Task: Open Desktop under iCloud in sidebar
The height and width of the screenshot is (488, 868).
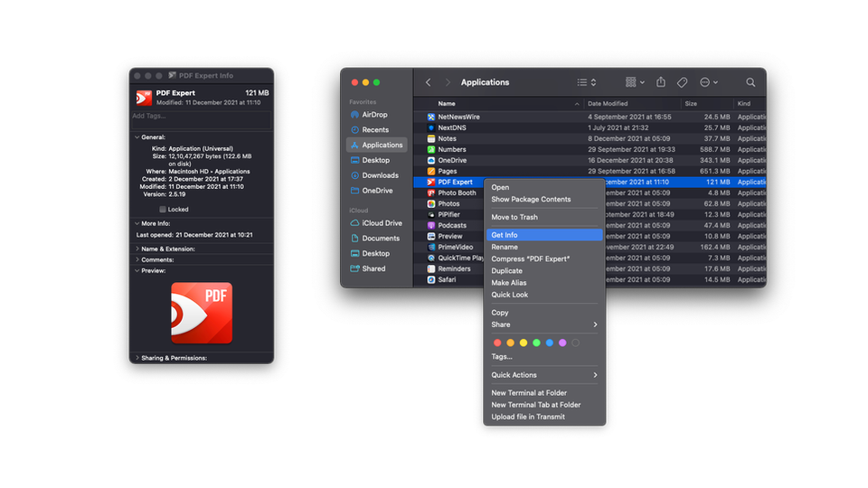Action: click(376, 253)
